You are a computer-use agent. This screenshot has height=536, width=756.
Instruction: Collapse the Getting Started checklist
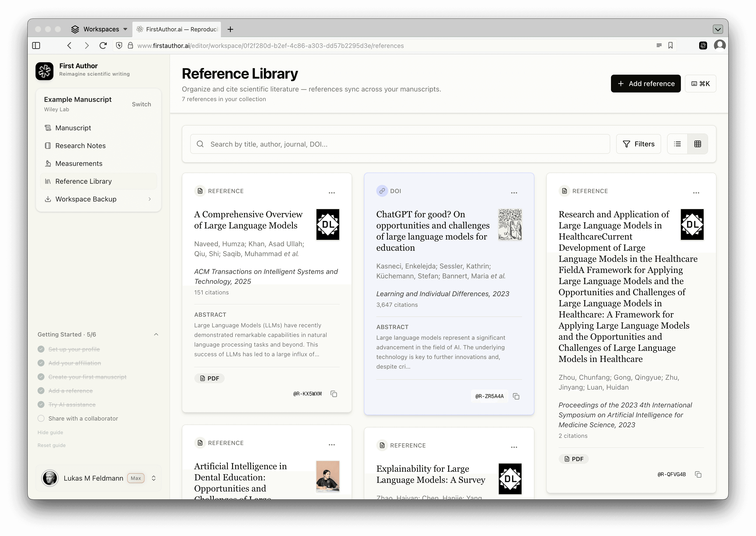click(156, 334)
